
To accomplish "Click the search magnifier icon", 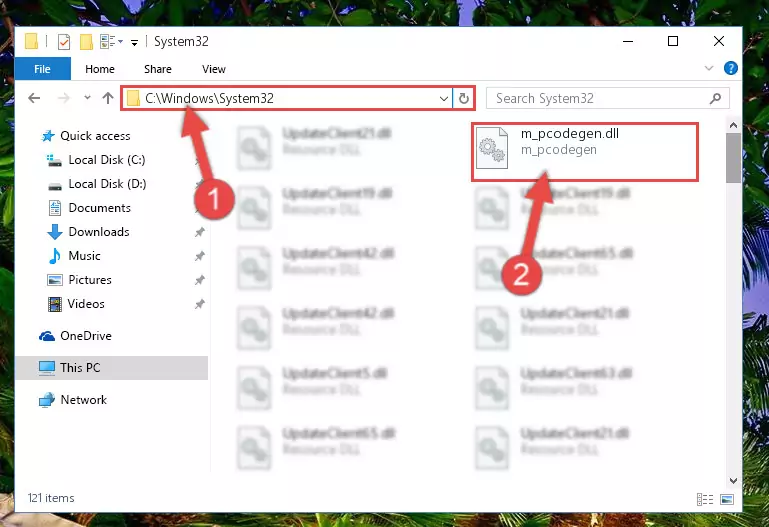I will click(716, 99).
